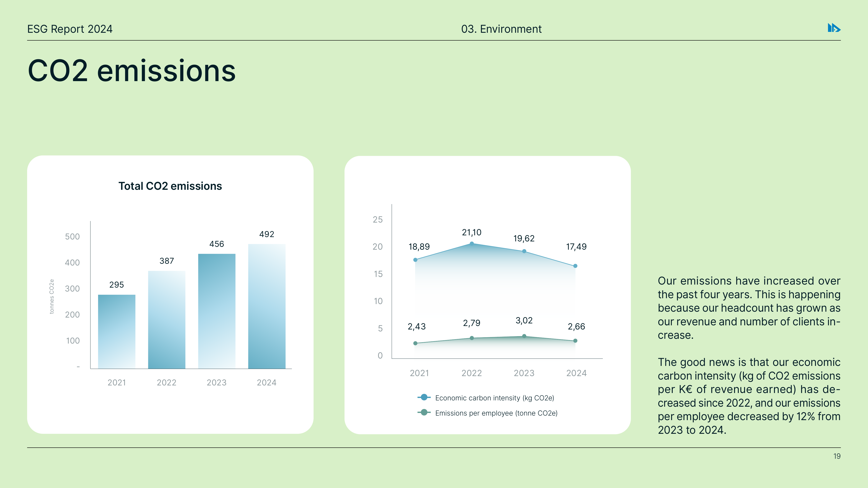Click the 21,10 data point label
This screenshot has width=868, height=488.
[x=471, y=232]
